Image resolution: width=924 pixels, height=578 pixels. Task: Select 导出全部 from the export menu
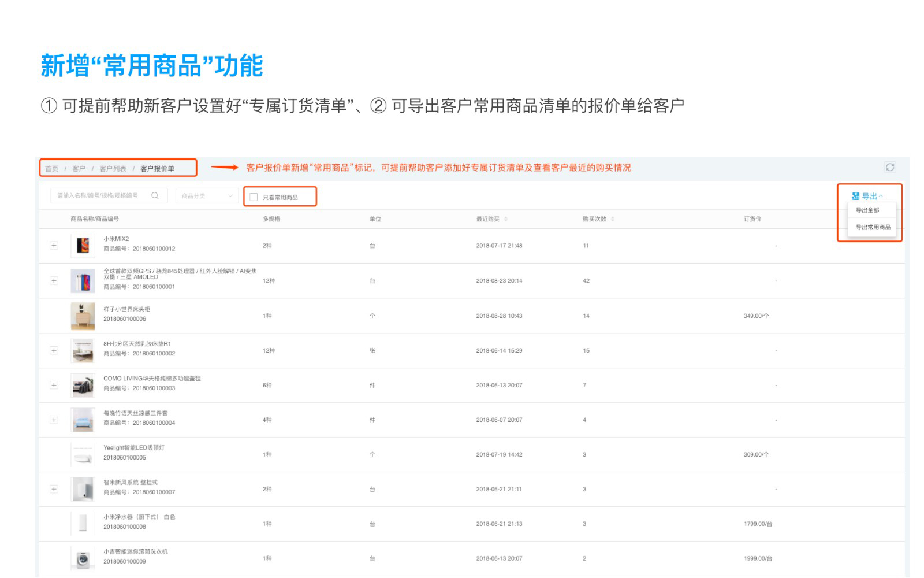867,210
